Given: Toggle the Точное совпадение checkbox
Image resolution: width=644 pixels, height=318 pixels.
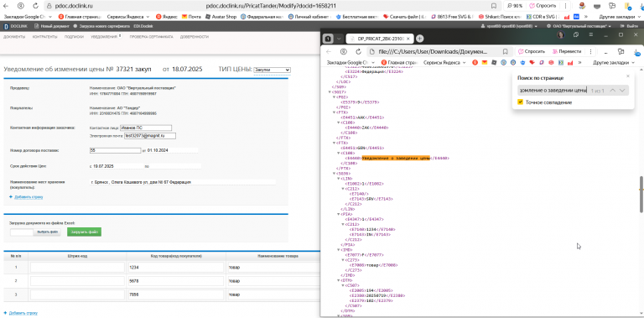Looking at the screenshot, I should point(521,102).
